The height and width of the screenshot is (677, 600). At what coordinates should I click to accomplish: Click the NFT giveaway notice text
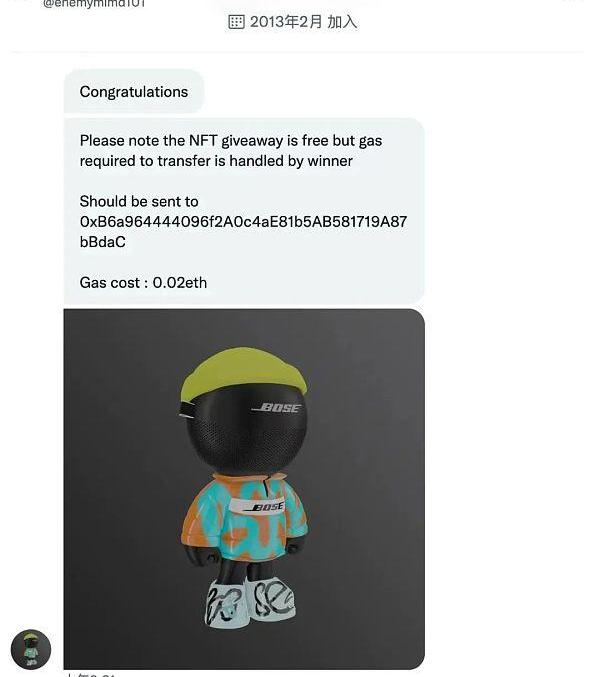pos(231,151)
